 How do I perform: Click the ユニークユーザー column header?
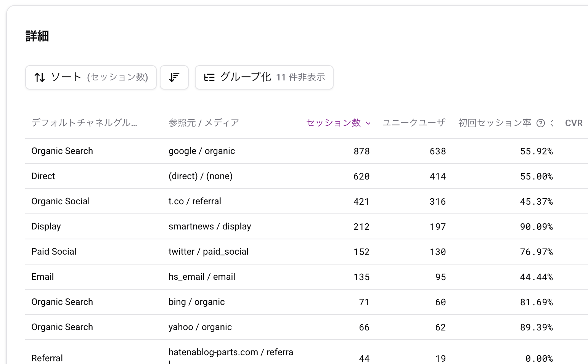pyautogui.click(x=414, y=123)
